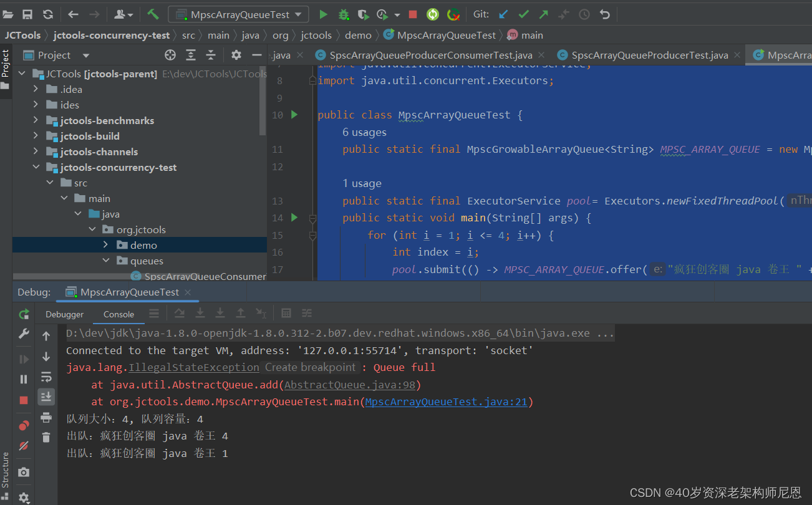
Task: Stop the process via toolbar red square
Action: [x=412, y=14]
